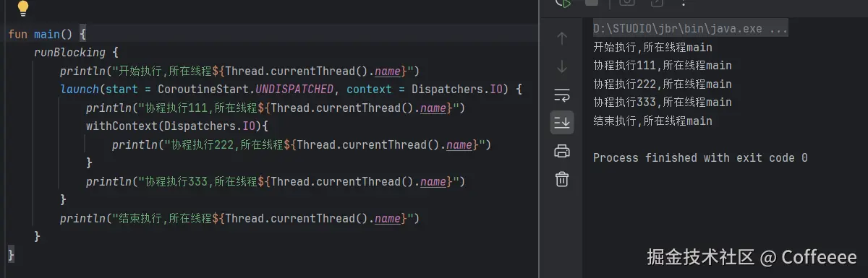Clear console output with trash icon
868x278 pixels.
[562, 179]
